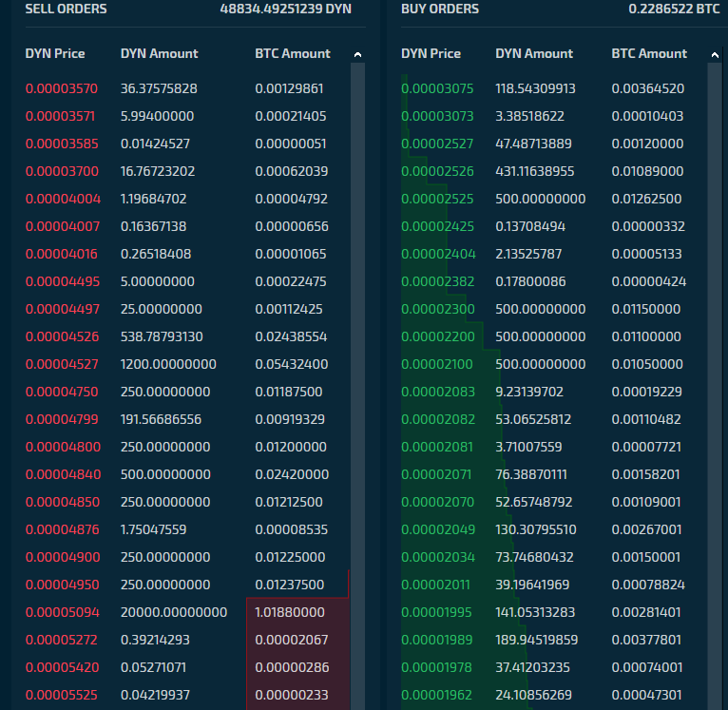Screen dimensions: 728x710
Task: Select sell order priced 0.00004840
Action: [187, 474]
